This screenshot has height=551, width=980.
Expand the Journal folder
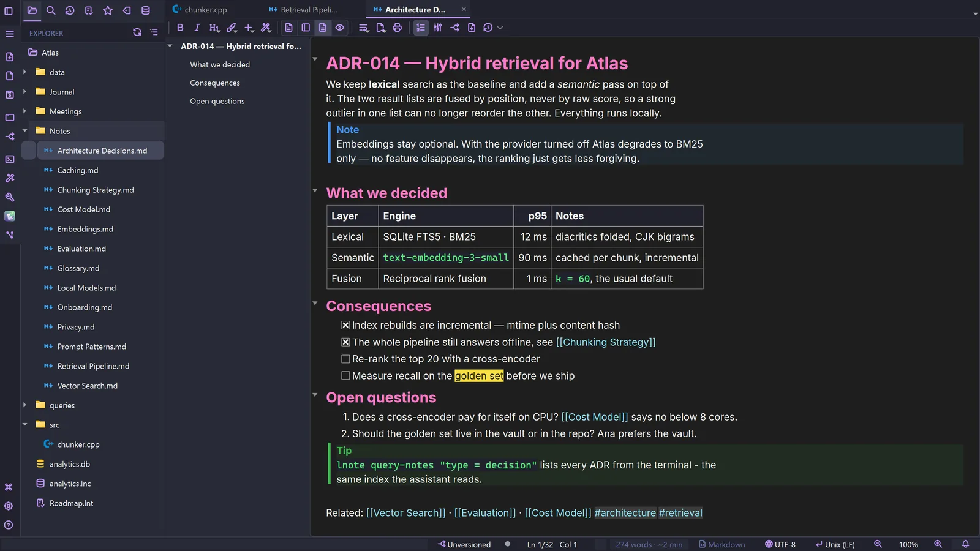click(x=24, y=92)
